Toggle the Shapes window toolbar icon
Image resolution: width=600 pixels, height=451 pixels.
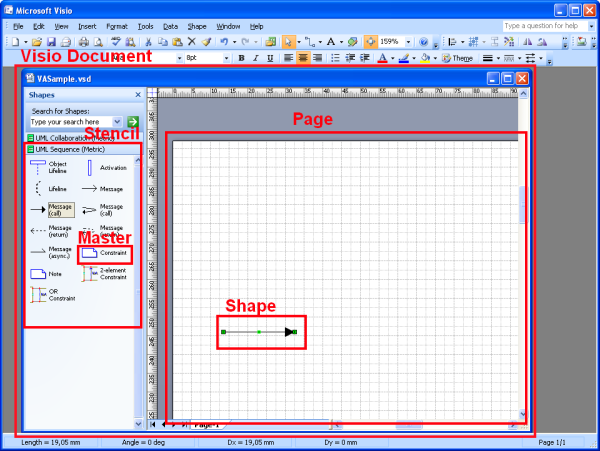[x=271, y=42]
